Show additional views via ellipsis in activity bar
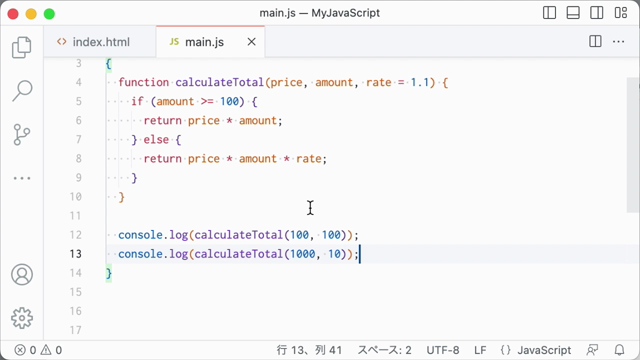The width and height of the screenshot is (640, 360). (x=22, y=178)
